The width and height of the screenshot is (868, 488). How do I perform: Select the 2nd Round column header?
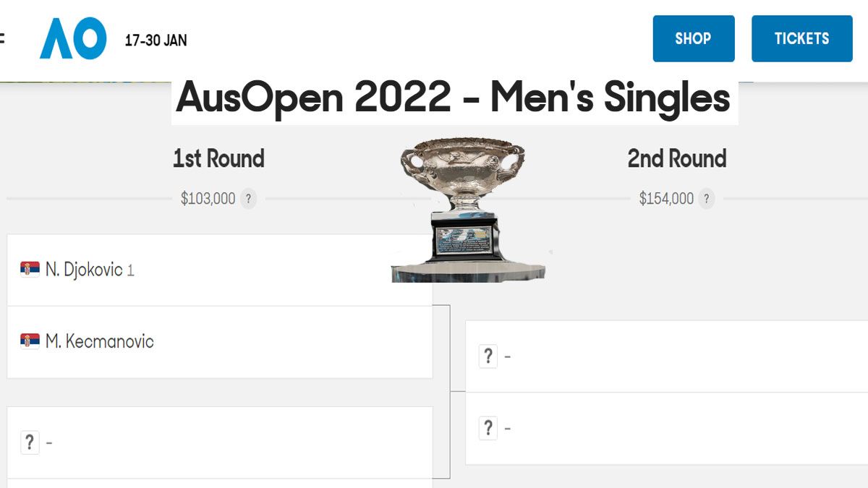(x=676, y=158)
